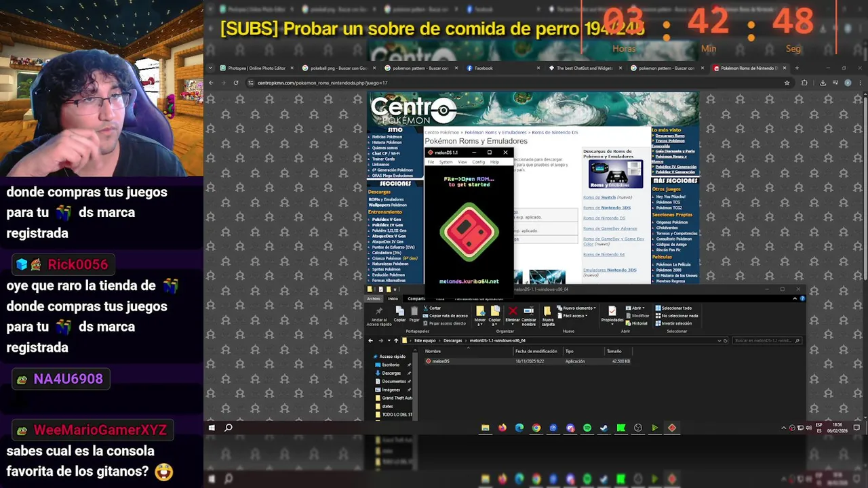Expand the Nuevo elemento dropdown

[x=576, y=308]
